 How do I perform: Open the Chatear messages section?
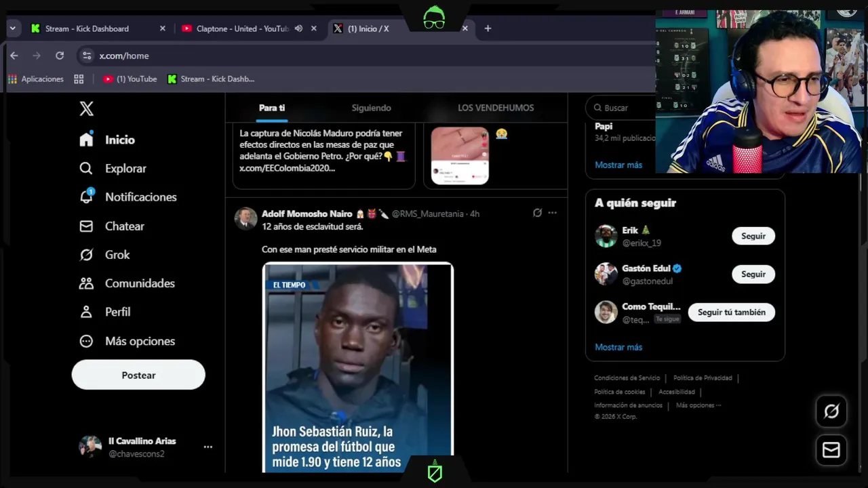pyautogui.click(x=112, y=226)
